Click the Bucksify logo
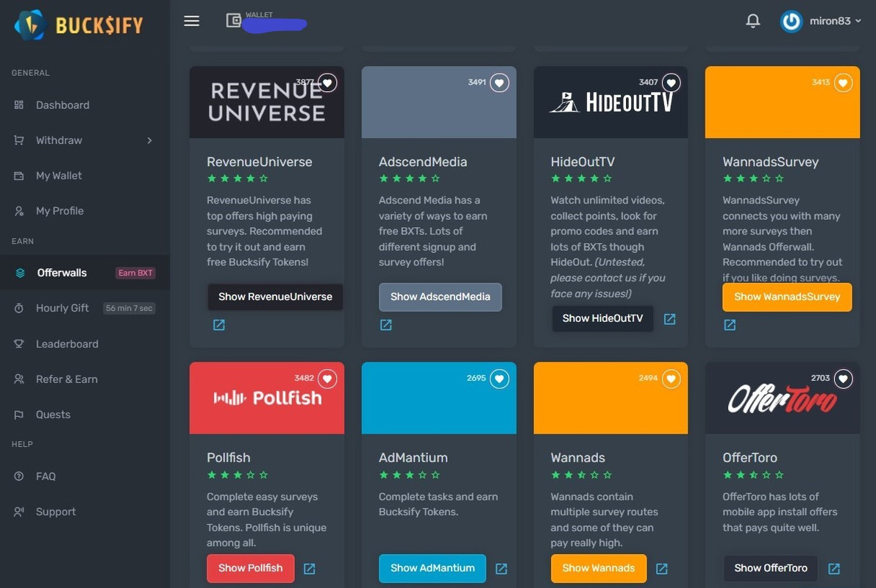 pos(79,25)
